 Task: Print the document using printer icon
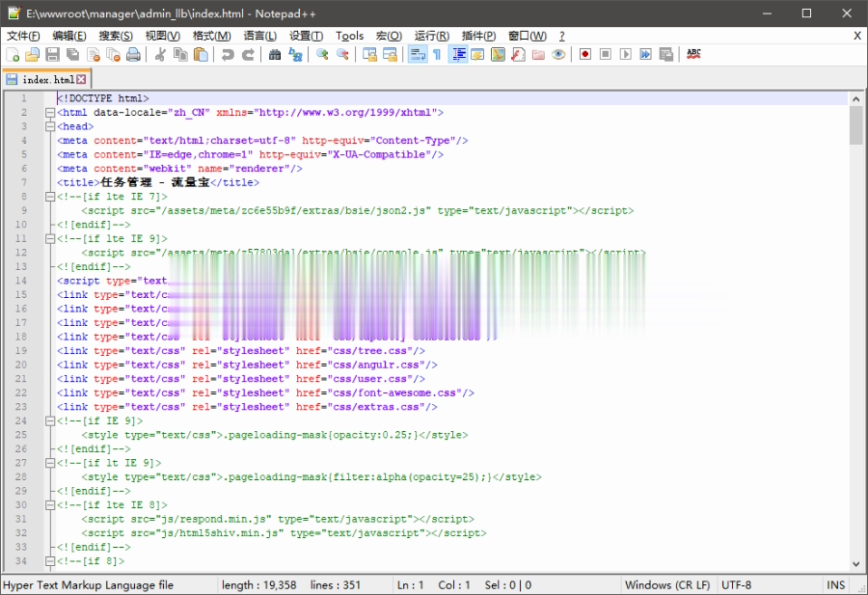tap(133, 54)
